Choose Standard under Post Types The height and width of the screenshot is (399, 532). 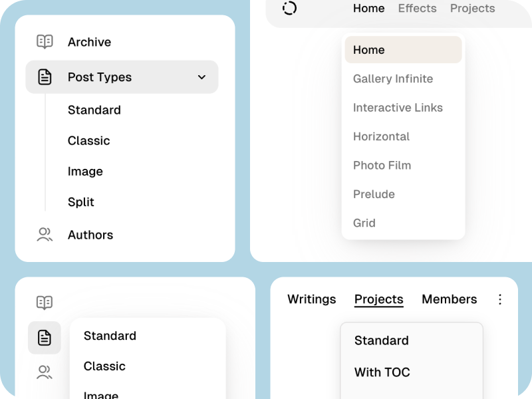point(94,110)
